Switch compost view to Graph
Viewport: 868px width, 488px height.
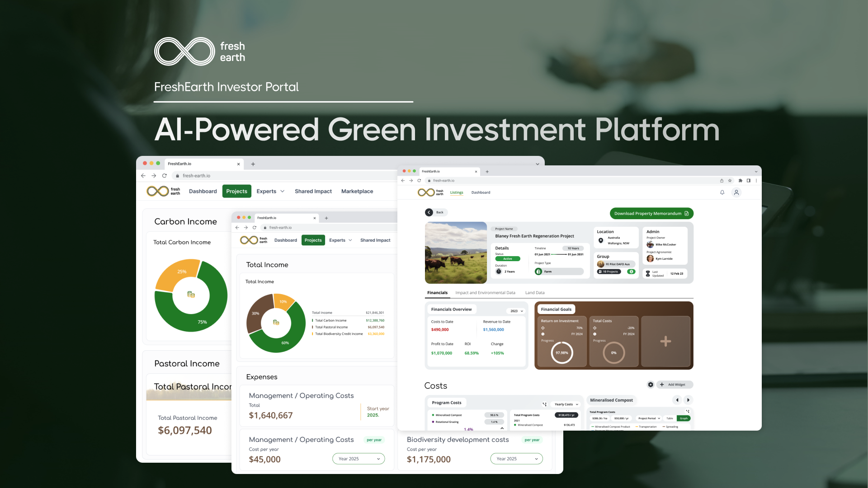click(684, 418)
